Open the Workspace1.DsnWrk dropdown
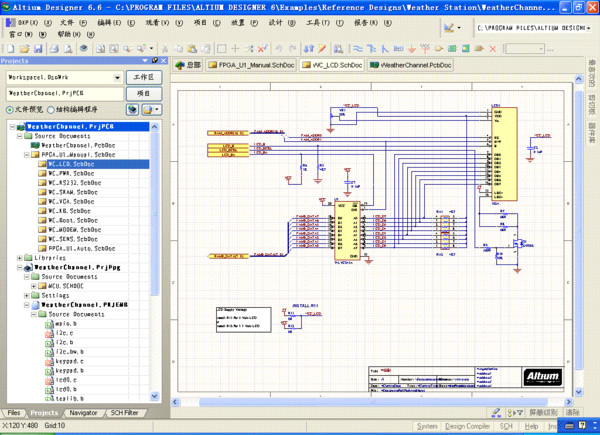Image resolution: width=600 pixels, height=435 pixels. click(x=117, y=76)
